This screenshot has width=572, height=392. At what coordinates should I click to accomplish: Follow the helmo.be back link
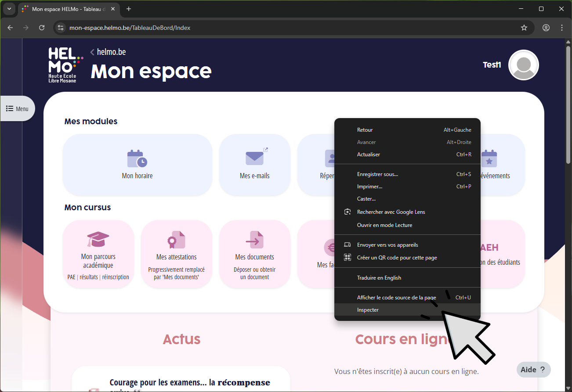coord(111,52)
